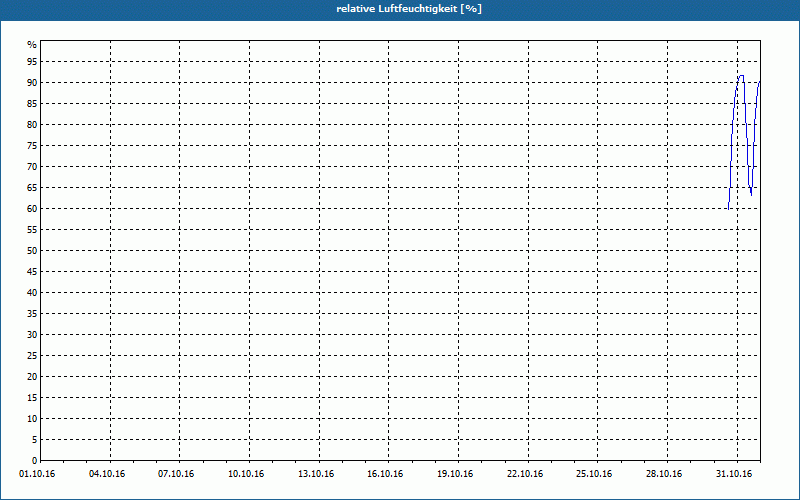
Task: Click the y-axis value 15
Action: [x=32, y=397]
